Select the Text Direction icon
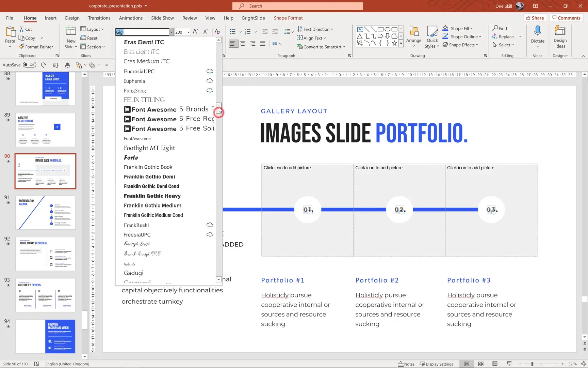The width and height of the screenshot is (588, 368). click(x=299, y=29)
